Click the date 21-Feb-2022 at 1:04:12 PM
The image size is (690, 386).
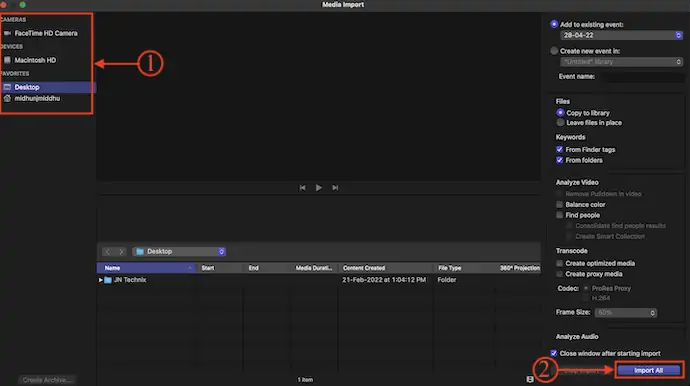pyautogui.click(x=384, y=280)
